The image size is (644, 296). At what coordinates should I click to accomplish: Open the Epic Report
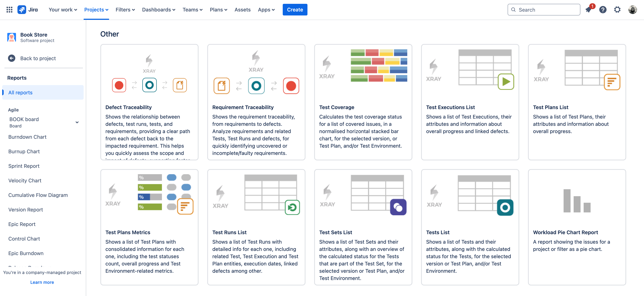[x=22, y=224]
